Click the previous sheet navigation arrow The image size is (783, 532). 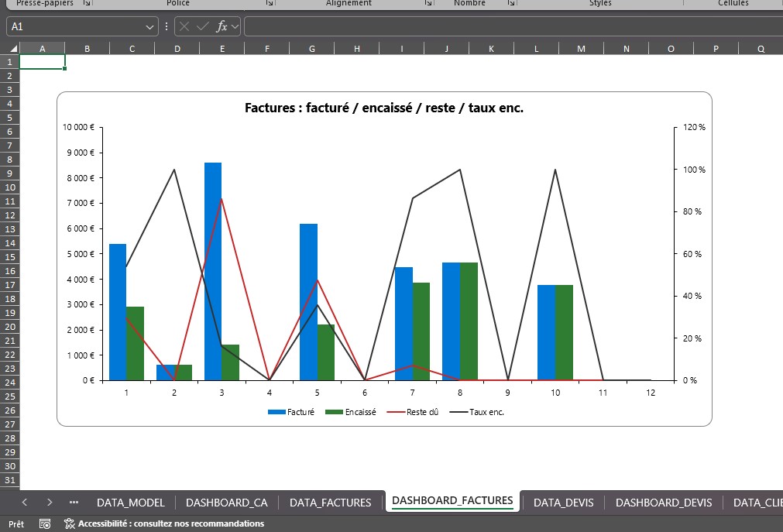(24, 502)
